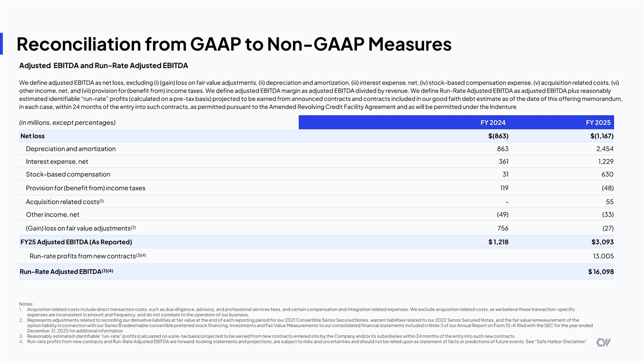Viewport: 644px width, 362px height.
Task: Click the 'Adjusted EBITDA and Run-Rate Adjusted EBITDA' subheading
Action: (103, 67)
